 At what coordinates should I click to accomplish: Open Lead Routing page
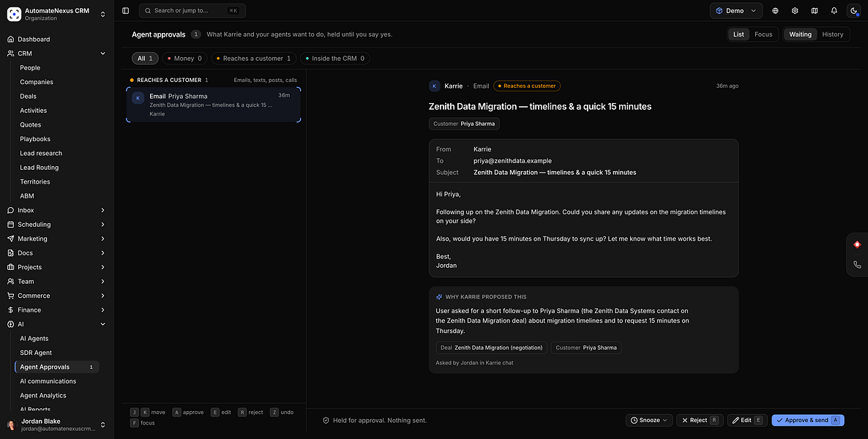click(x=40, y=168)
